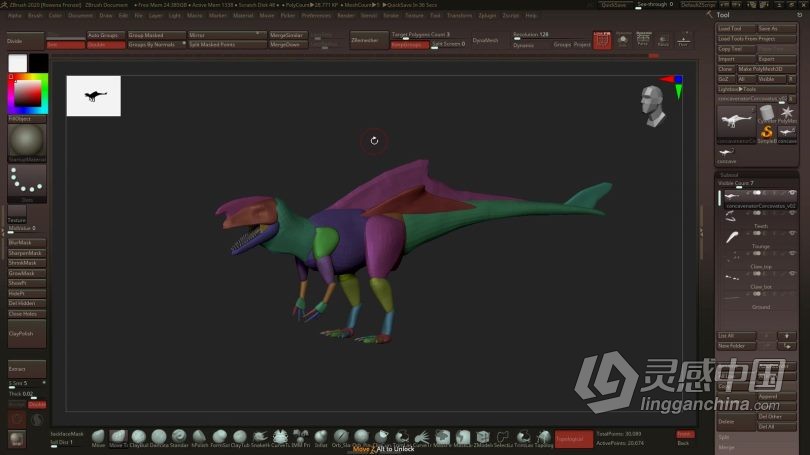Select the TrimLasso brush

(x=523, y=437)
